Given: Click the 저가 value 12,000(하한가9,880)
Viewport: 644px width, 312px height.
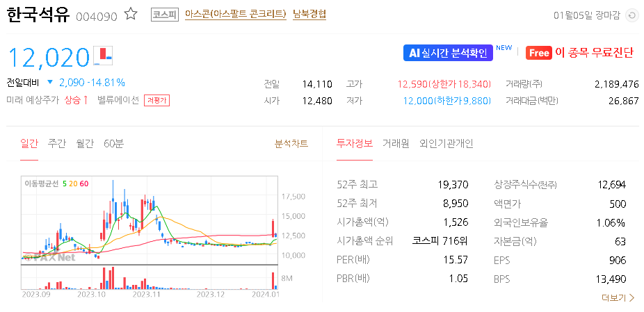Looking at the screenshot, I should coord(447,101).
